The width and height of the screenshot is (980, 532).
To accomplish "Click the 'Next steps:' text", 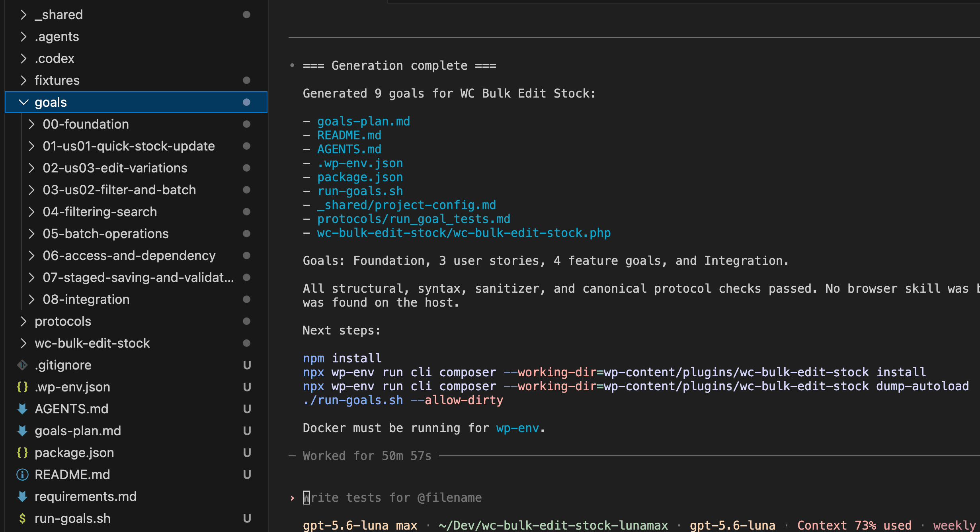I will (342, 331).
